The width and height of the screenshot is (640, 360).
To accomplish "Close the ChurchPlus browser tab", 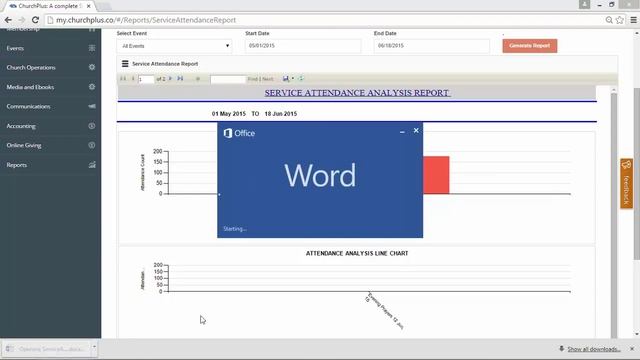I will click(89, 6).
